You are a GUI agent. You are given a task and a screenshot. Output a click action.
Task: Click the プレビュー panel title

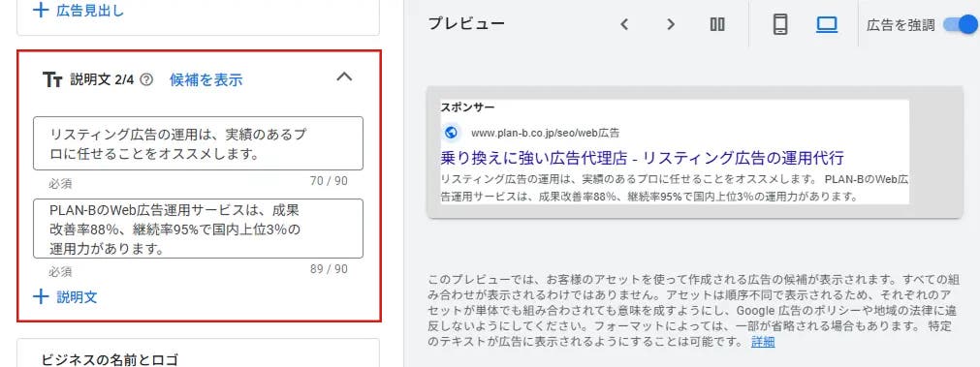[x=466, y=24]
